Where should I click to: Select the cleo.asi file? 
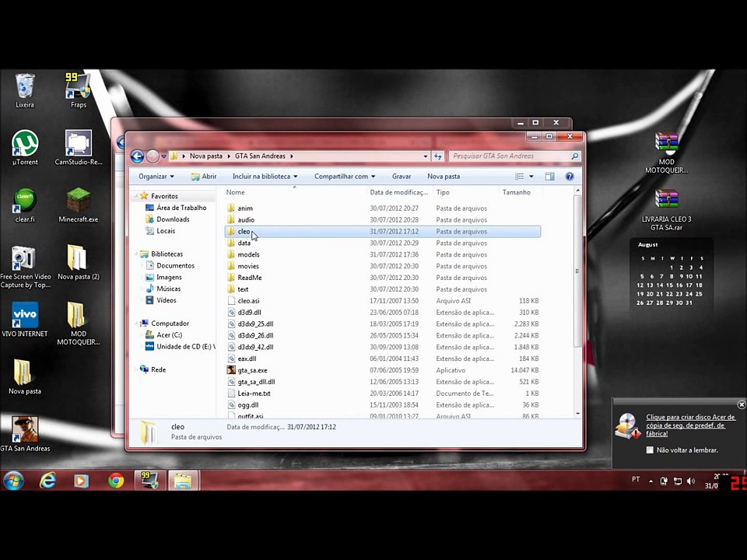click(383, 301)
